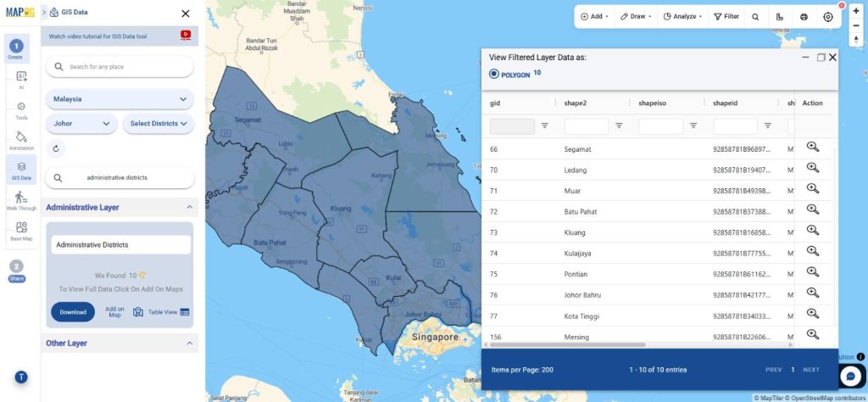Open the shapeiso column filter menu
Viewport: 868px width, 402px height.
(x=693, y=126)
